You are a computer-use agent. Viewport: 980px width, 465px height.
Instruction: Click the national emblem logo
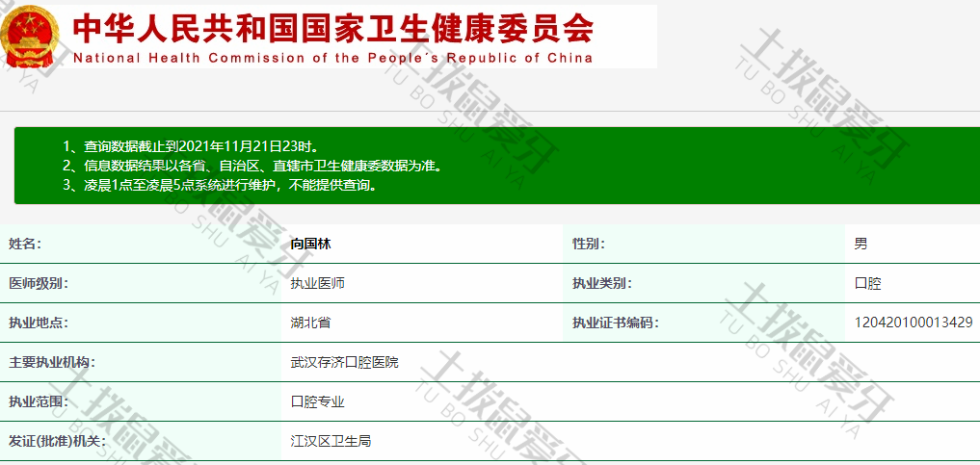click(x=30, y=35)
